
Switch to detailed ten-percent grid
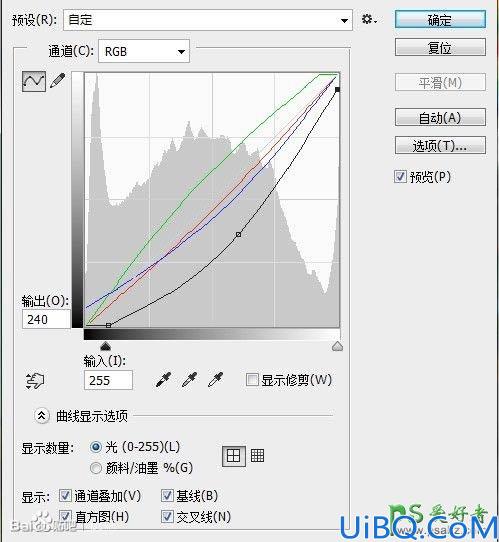coord(257,456)
